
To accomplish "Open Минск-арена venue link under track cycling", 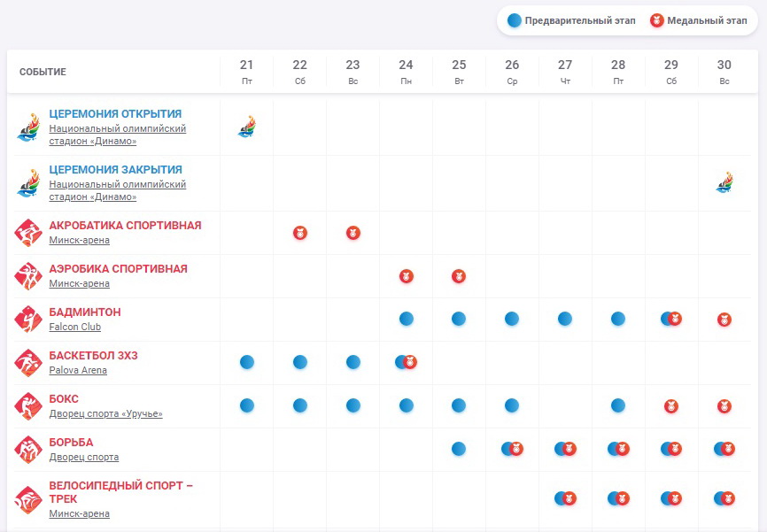I will tap(79, 514).
